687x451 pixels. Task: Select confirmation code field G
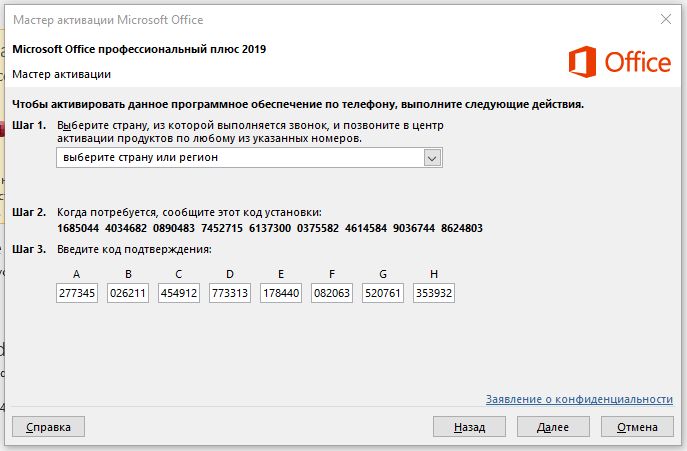tap(382, 294)
